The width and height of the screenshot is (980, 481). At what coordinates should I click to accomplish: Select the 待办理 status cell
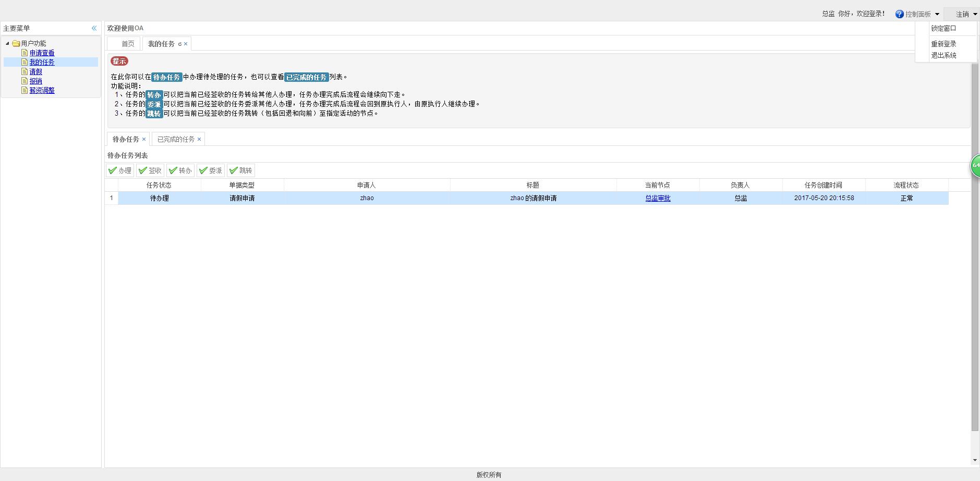coord(159,198)
